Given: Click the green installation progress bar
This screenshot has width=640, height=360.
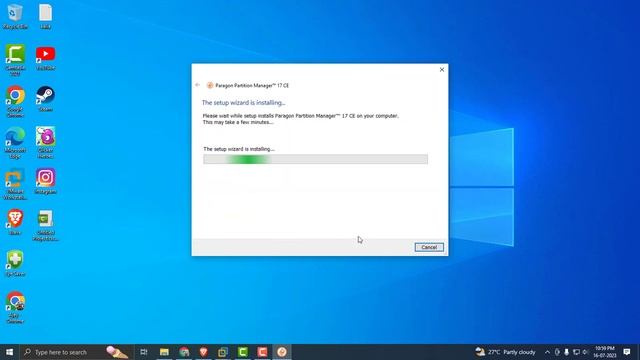Looking at the screenshot, I should pyautogui.click(x=316, y=159).
